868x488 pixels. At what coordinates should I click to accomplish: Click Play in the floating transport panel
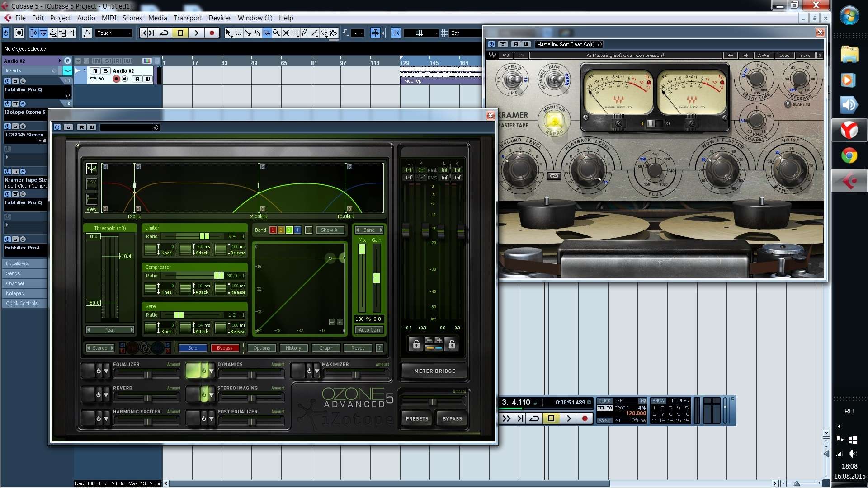[x=569, y=418]
